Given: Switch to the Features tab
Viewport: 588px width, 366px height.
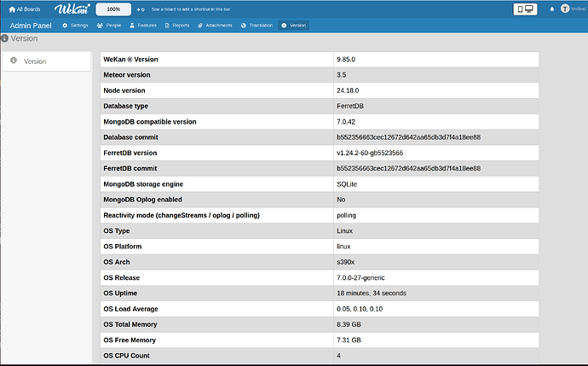Looking at the screenshot, I should [143, 26].
